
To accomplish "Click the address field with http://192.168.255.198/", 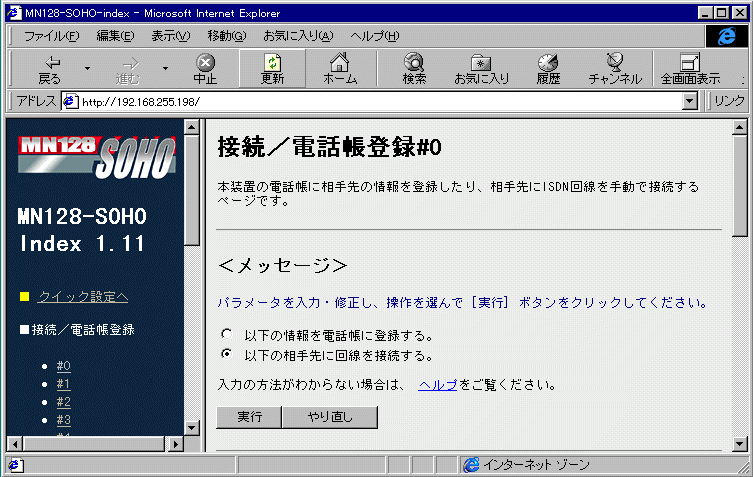I will pos(372,101).
